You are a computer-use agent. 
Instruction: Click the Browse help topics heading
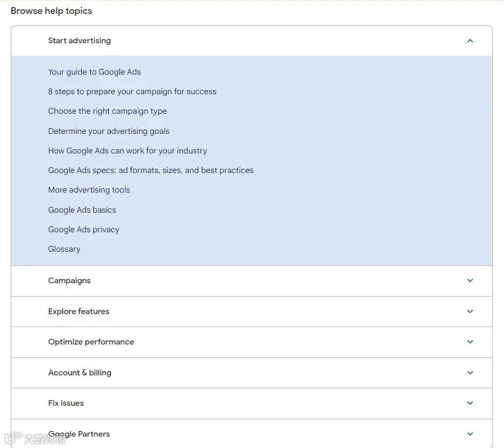click(51, 11)
